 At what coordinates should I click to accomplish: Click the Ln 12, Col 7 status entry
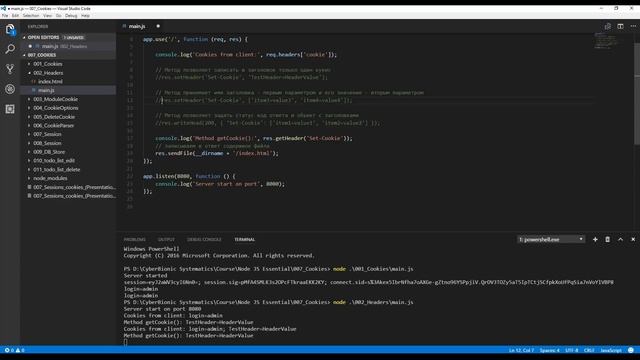click(521, 350)
